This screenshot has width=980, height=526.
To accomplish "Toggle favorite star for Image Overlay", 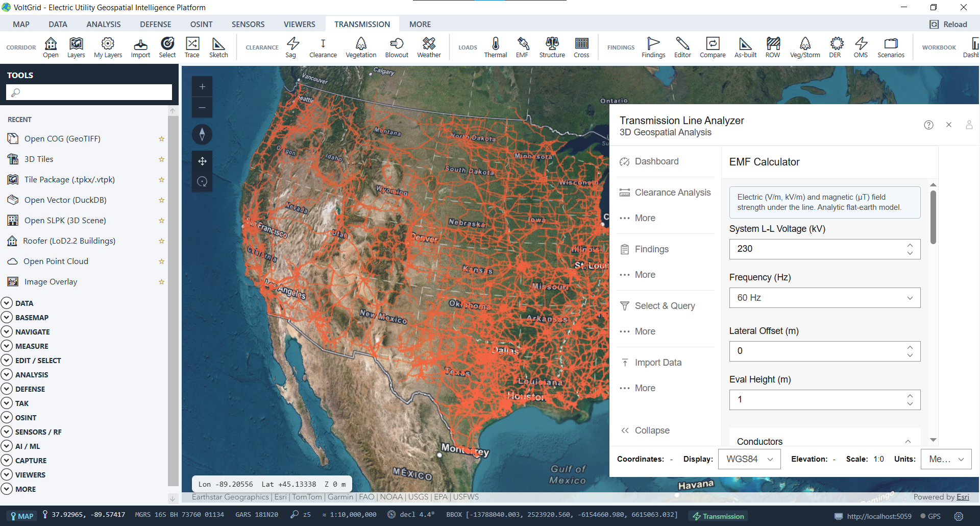I will (161, 282).
